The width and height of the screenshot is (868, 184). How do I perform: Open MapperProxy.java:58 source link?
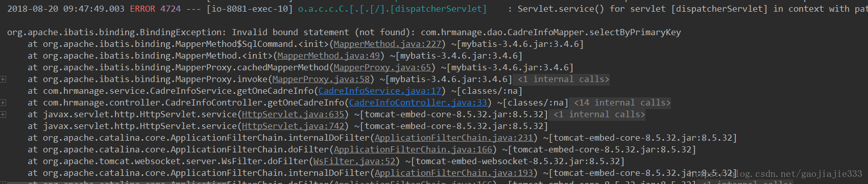click(x=321, y=80)
